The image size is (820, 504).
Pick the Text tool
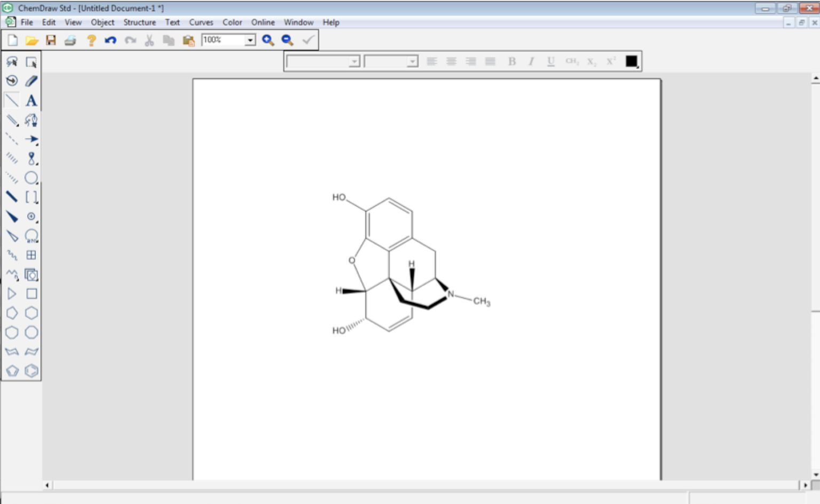point(31,100)
